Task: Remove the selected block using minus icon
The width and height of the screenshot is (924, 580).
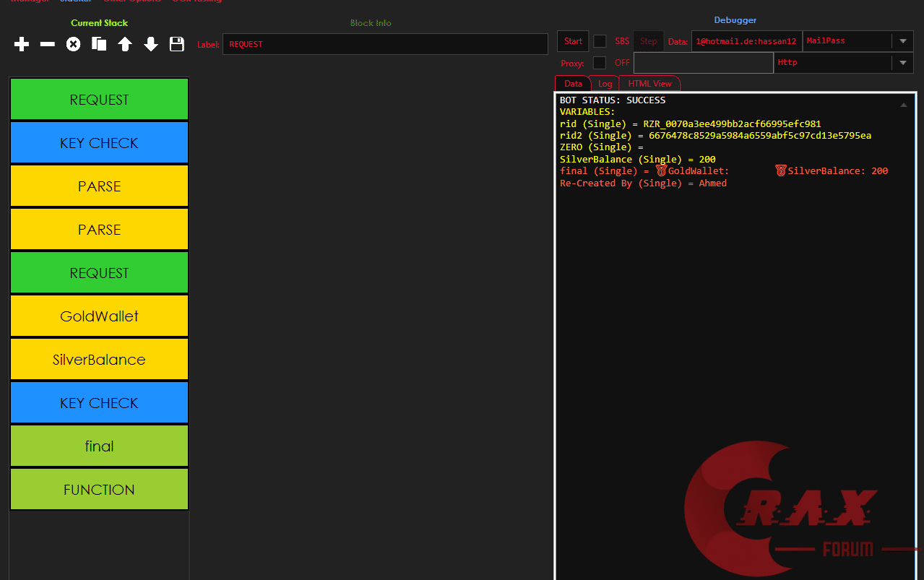Action: (x=47, y=44)
